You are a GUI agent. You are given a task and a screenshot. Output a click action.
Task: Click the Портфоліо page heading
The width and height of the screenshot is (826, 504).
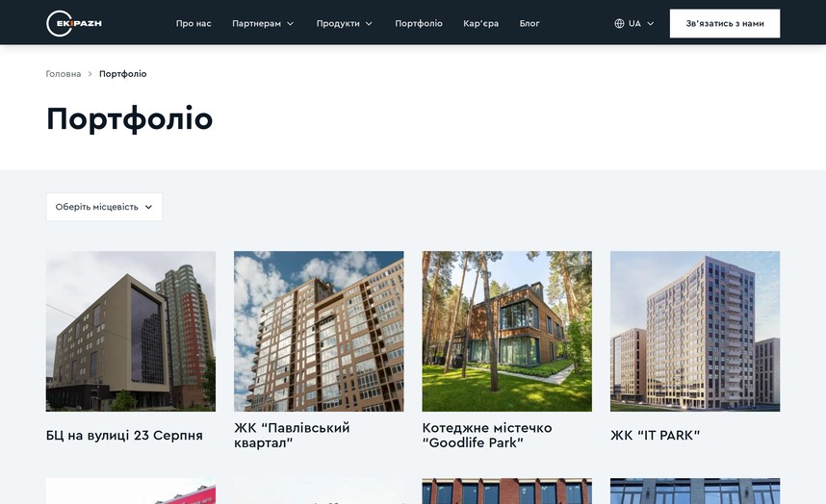click(130, 119)
